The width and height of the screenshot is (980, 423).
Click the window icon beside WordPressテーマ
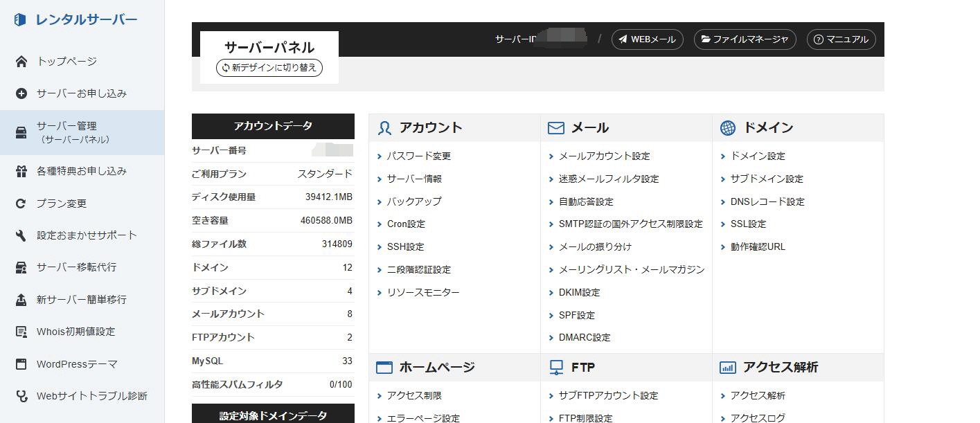(21, 364)
